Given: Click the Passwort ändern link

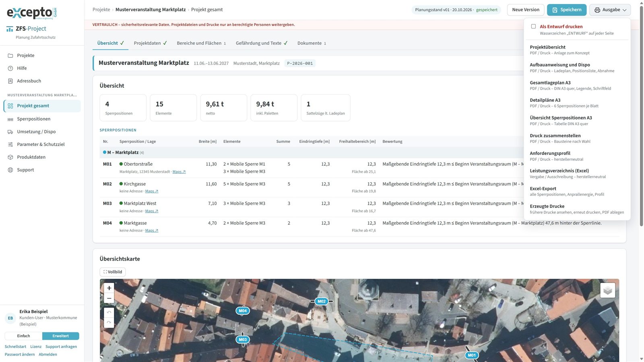Looking at the screenshot, I should click(20, 354).
